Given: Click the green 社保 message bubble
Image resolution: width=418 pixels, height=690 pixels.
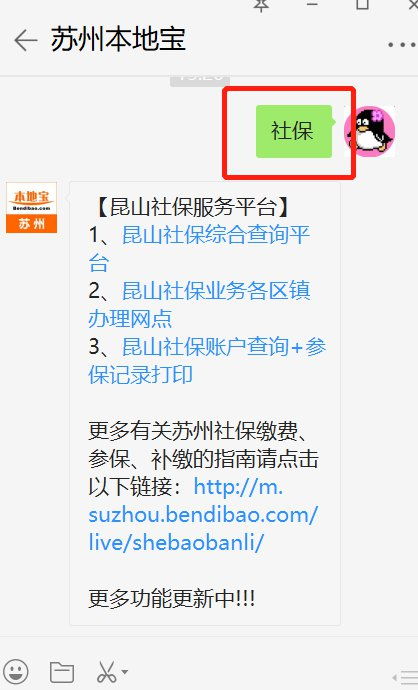Looking at the screenshot, I should pyautogui.click(x=294, y=131).
